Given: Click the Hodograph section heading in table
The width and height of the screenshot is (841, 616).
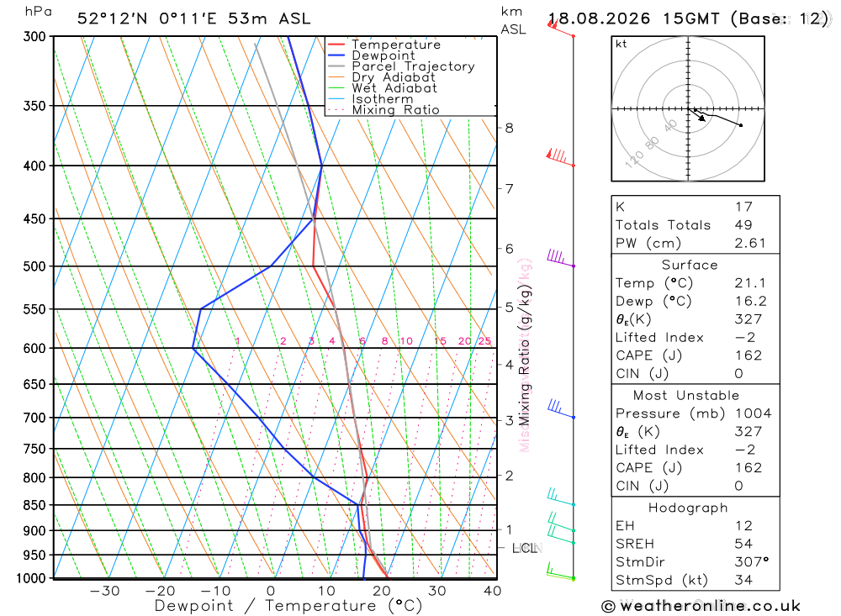Looking at the screenshot, I should (x=688, y=508).
